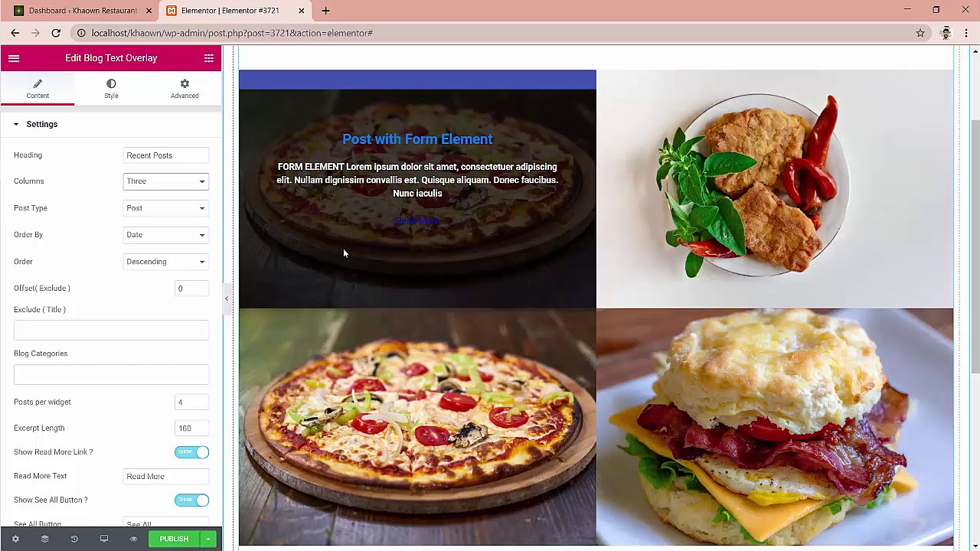The image size is (980, 551).
Task: Open the History icon in footer
Action: (74, 539)
